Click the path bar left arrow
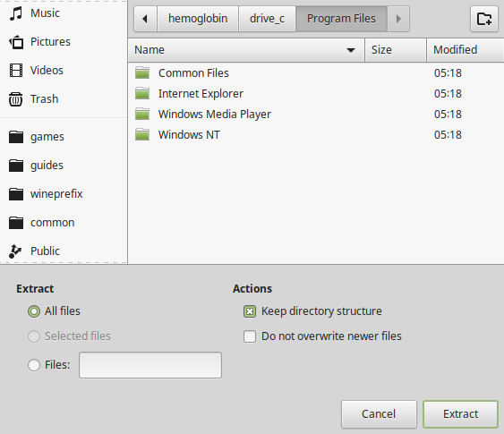504x434 pixels. 145,19
